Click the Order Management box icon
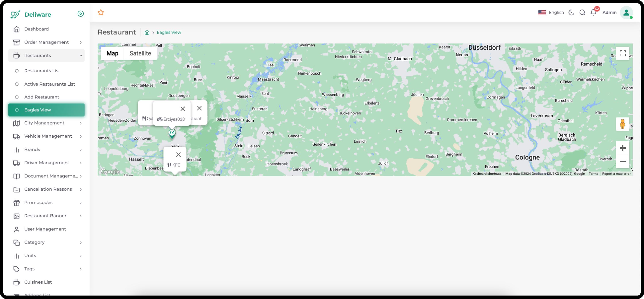The image size is (644, 299). tap(17, 42)
